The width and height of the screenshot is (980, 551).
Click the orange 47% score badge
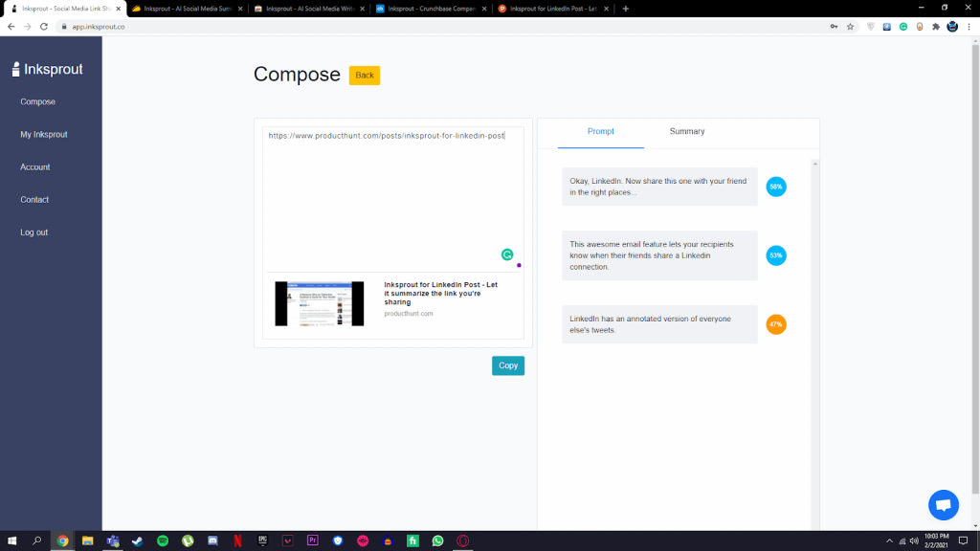[x=776, y=324]
